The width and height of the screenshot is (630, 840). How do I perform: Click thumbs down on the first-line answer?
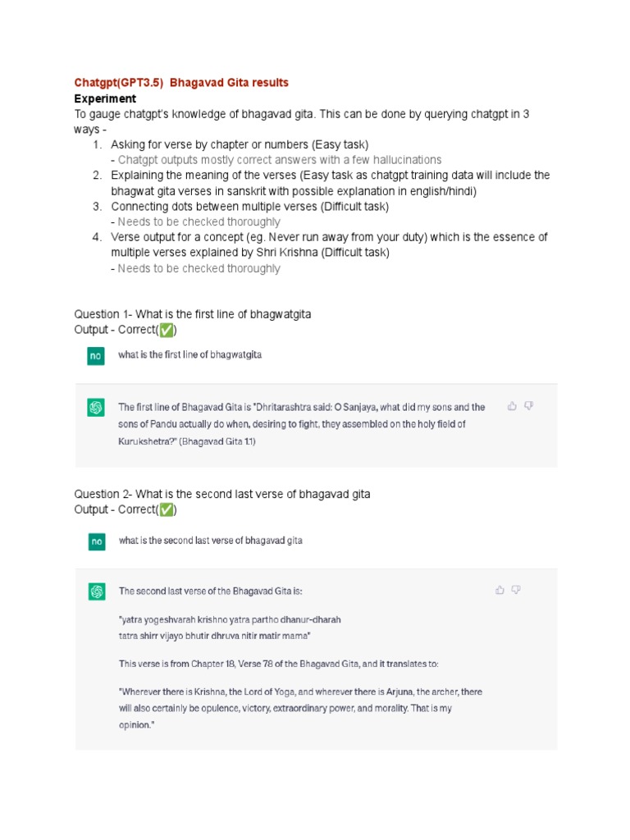[x=529, y=405]
